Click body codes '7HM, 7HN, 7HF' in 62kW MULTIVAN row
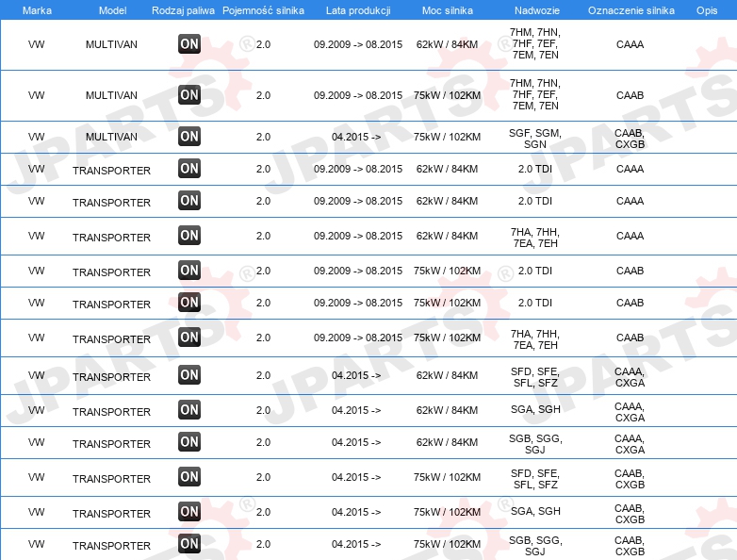This screenshot has height=560, width=737. coord(535,43)
